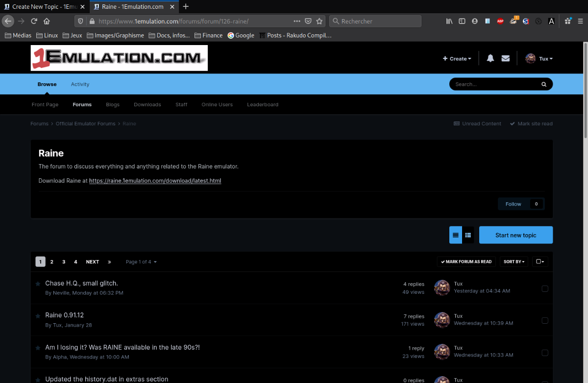Open the select-all topics checkbox dropdown

point(540,262)
